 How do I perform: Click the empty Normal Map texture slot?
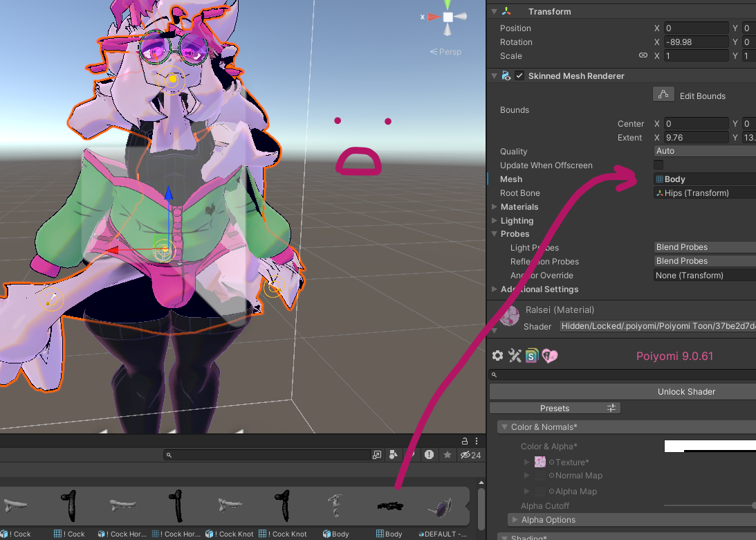540,476
